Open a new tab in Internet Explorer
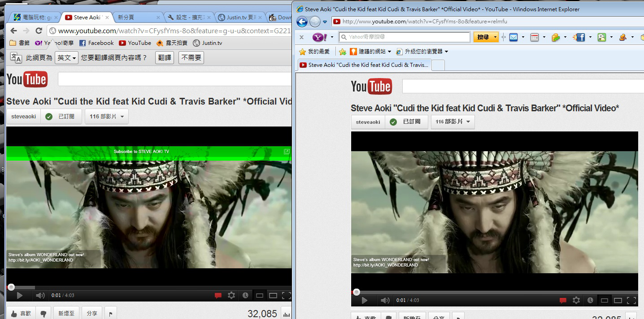 [x=438, y=65]
